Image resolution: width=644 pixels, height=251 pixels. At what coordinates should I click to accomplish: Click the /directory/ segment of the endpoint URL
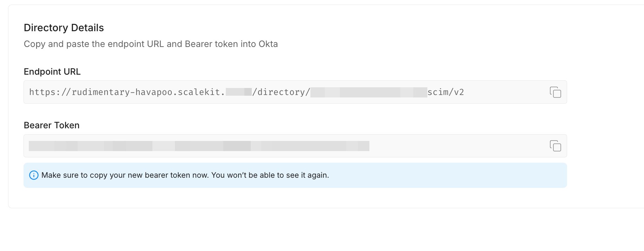click(282, 92)
